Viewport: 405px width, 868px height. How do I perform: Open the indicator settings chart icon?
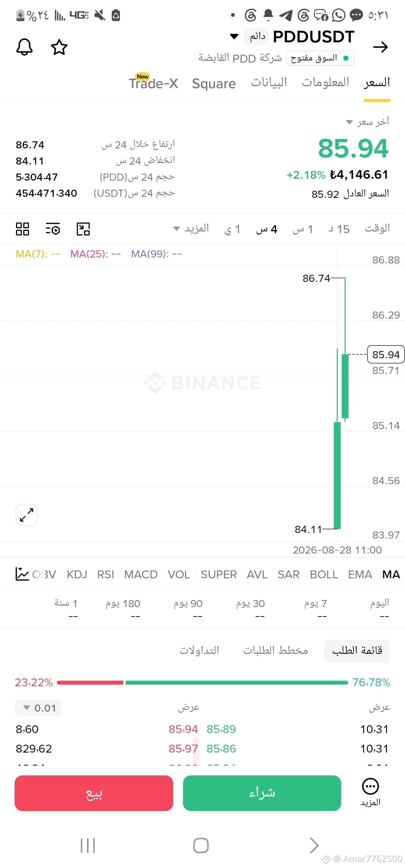coord(22,574)
